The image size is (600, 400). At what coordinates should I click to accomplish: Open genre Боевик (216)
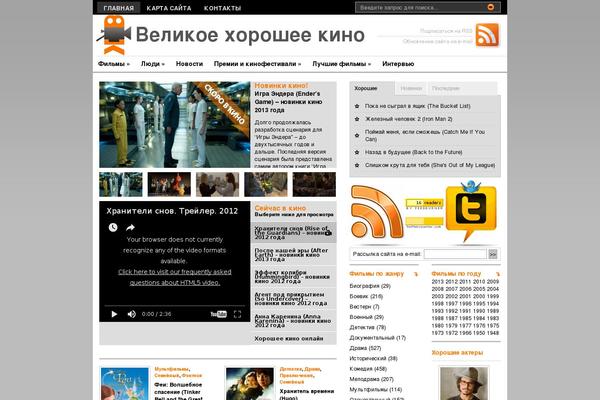(366, 296)
